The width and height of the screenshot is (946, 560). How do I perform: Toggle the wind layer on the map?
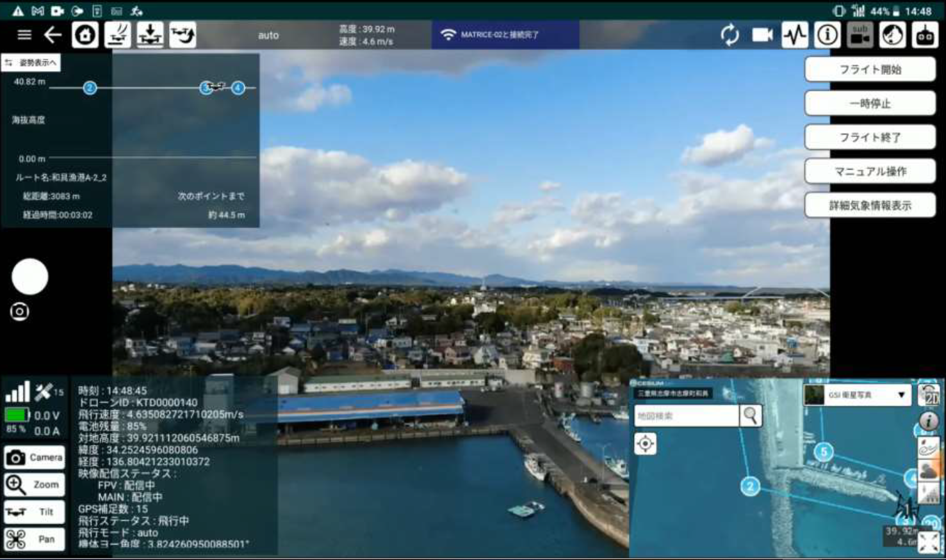click(929, 447)
